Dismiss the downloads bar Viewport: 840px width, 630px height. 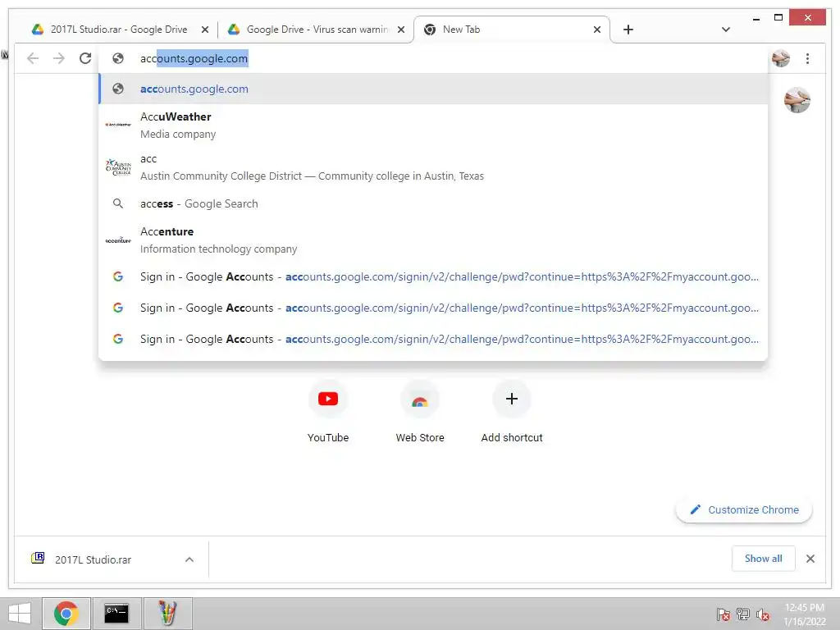click(810, 559)
